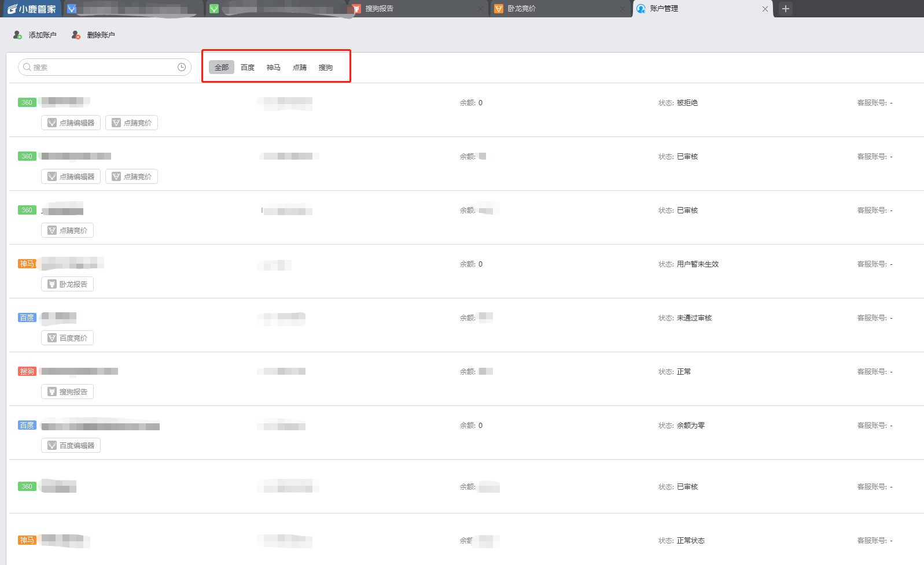This screenshot has width=924, height=565.
Task: Select the 全部 filter tab
Action: tap(222, 67)
